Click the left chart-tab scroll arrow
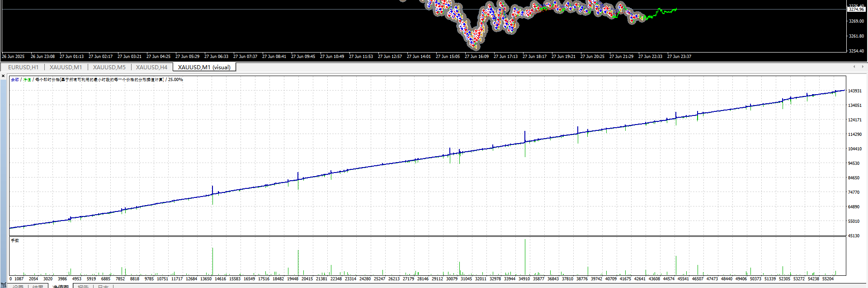868x288 pixels. pos(854,67)
